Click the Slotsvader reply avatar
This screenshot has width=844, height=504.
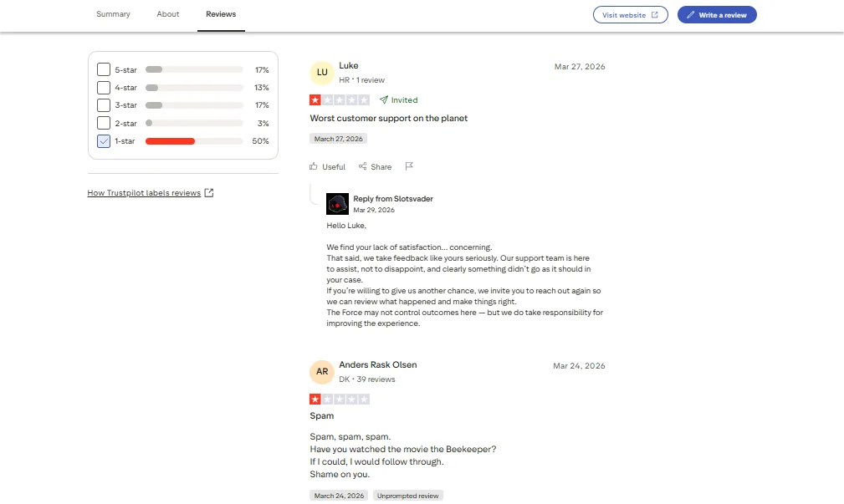[337, 204]
